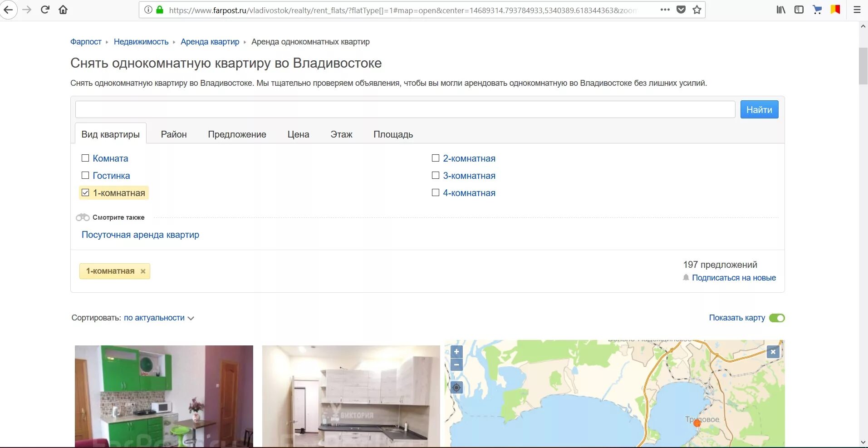
Task: Click the Показать карту link text
Action: point(737,318)
